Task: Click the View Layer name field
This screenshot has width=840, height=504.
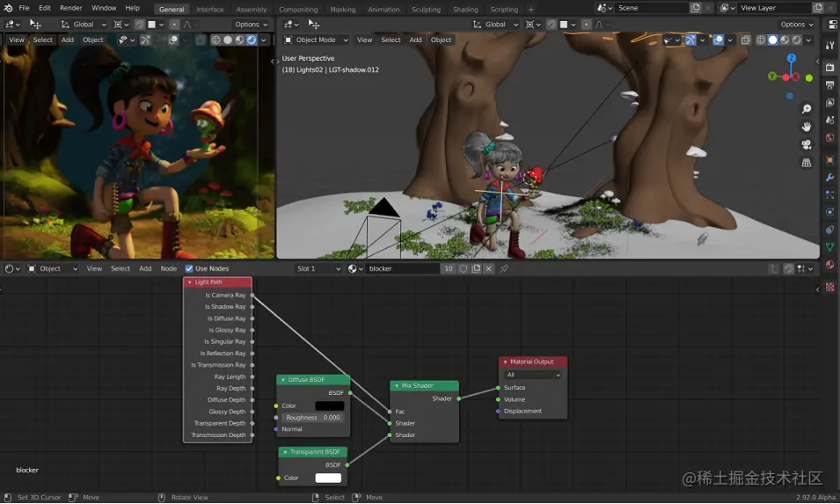Action: coord(775,8)
